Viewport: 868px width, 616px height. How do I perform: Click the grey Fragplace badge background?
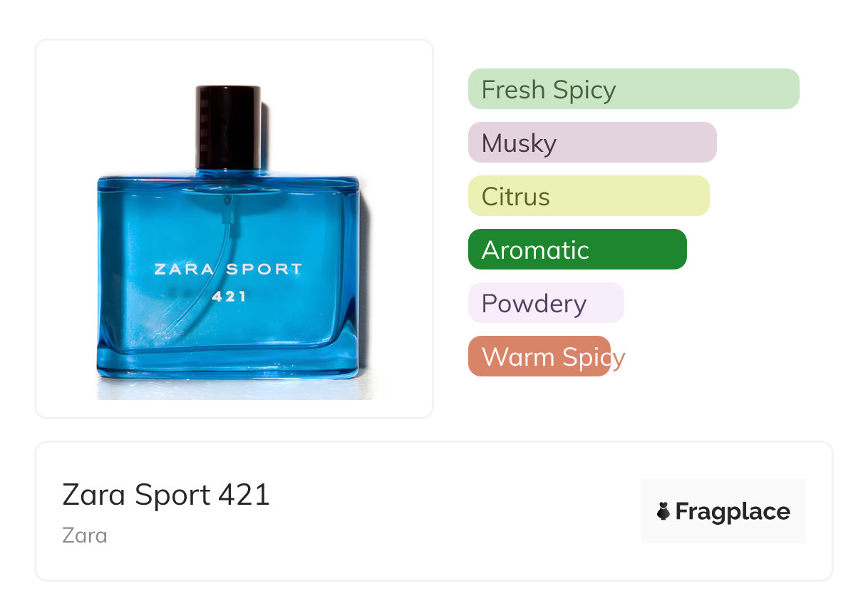(723, 511)
